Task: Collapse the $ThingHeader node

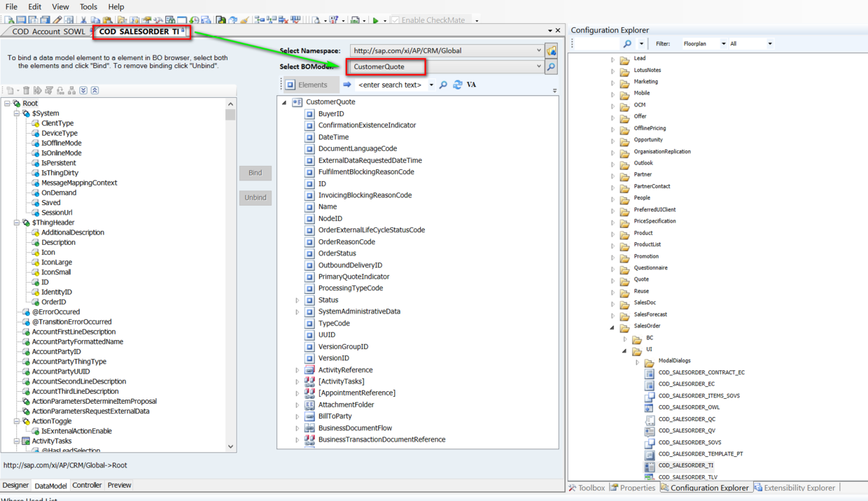Action: (17, 223)
